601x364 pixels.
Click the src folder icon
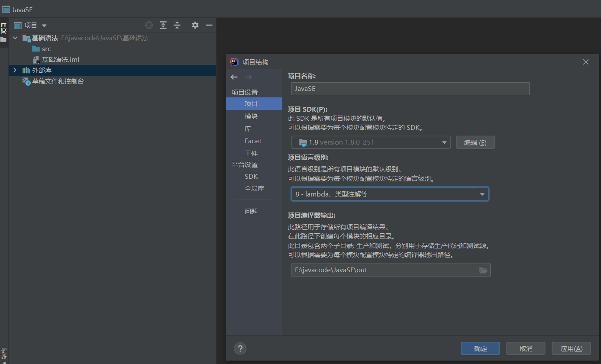coord(36,49)
